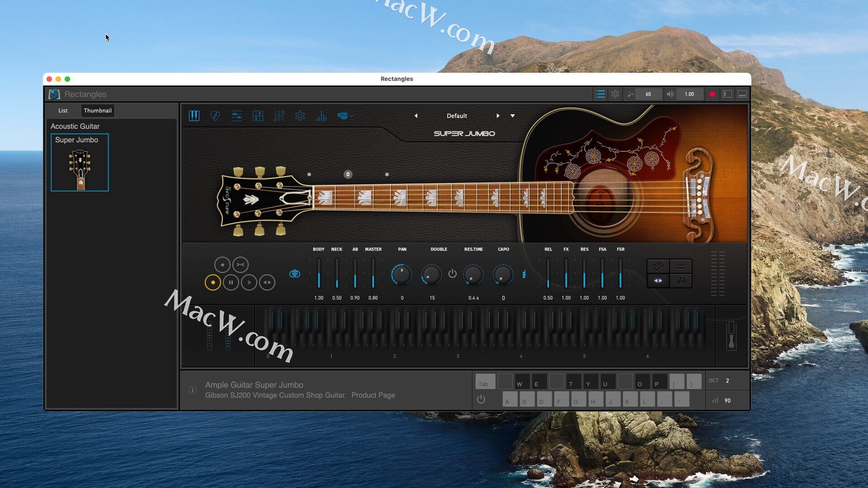
Task: Expand the mic/instrument dropdown in toolbar
Action: tap(345, 116)
